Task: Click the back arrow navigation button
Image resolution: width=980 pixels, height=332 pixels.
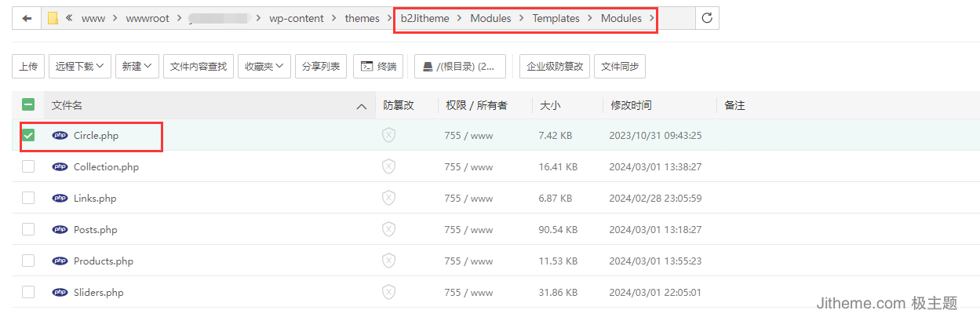Action: click(x=27, y=19)
